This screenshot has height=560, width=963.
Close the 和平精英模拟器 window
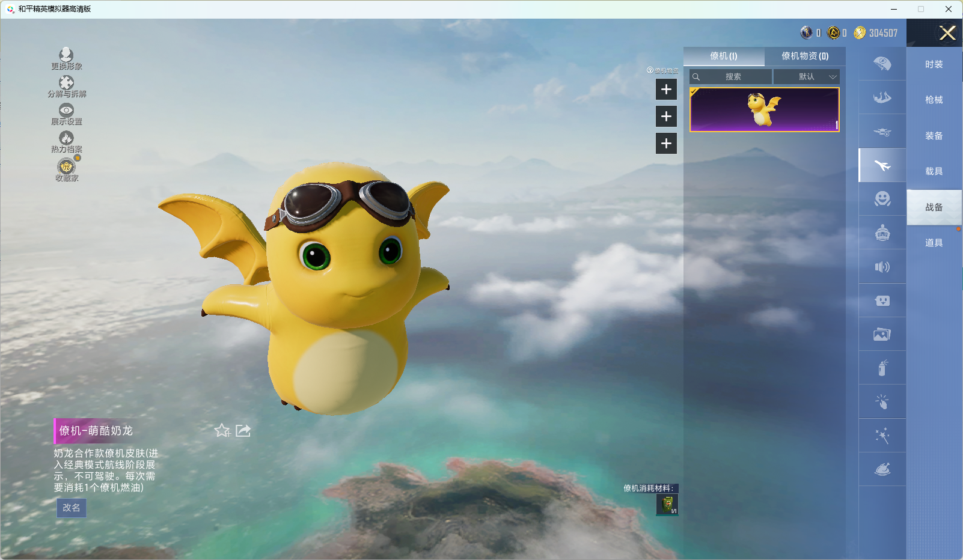tap(949, 9)
